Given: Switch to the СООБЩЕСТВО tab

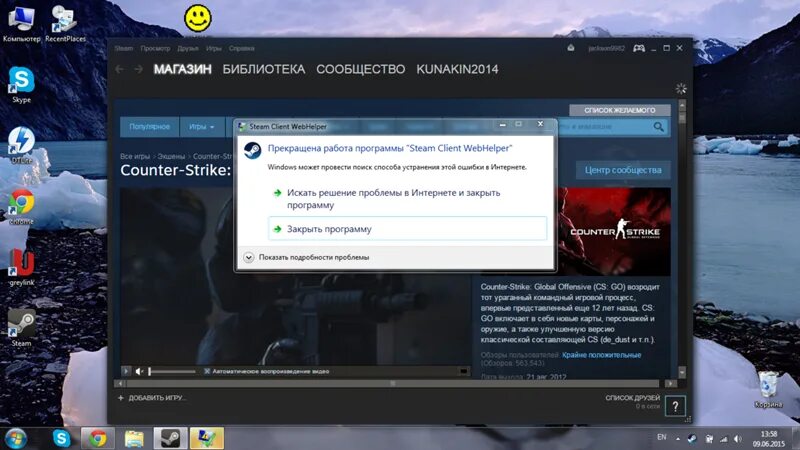Looking at the screenshot, I should [361, 69].
